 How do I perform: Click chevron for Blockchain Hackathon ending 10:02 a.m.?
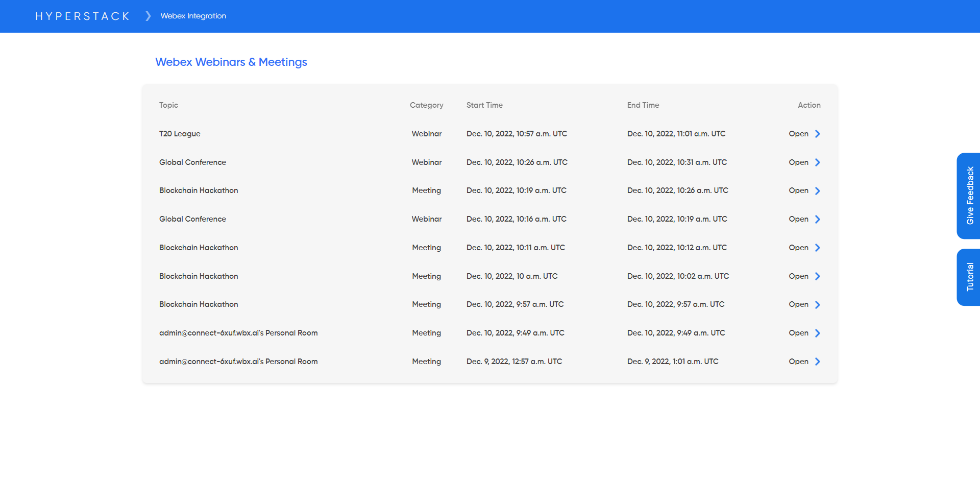tap(817, 276)
